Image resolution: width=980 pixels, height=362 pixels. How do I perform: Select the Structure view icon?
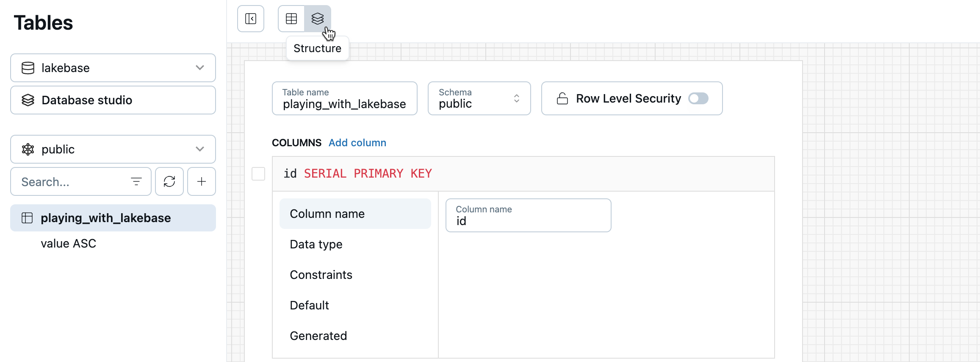click(x=318, y=19)
